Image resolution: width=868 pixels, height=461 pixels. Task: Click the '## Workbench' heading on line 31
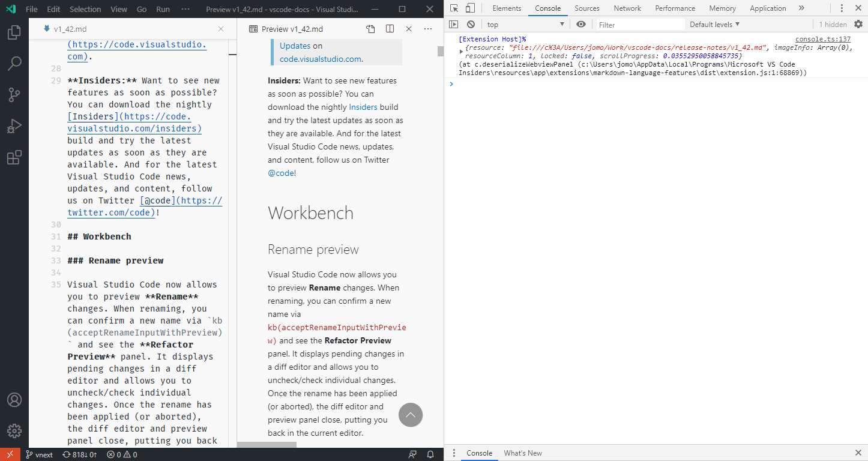(99, 237)
